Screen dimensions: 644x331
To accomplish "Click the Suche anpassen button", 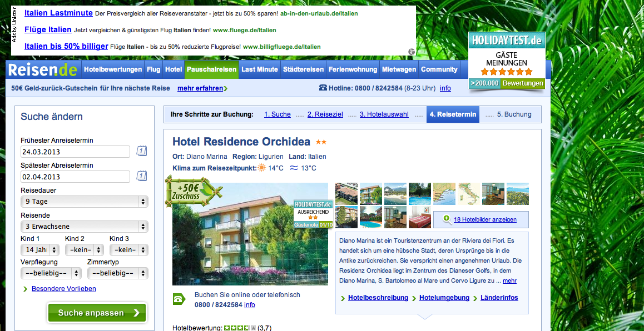I will pos(97,313).
